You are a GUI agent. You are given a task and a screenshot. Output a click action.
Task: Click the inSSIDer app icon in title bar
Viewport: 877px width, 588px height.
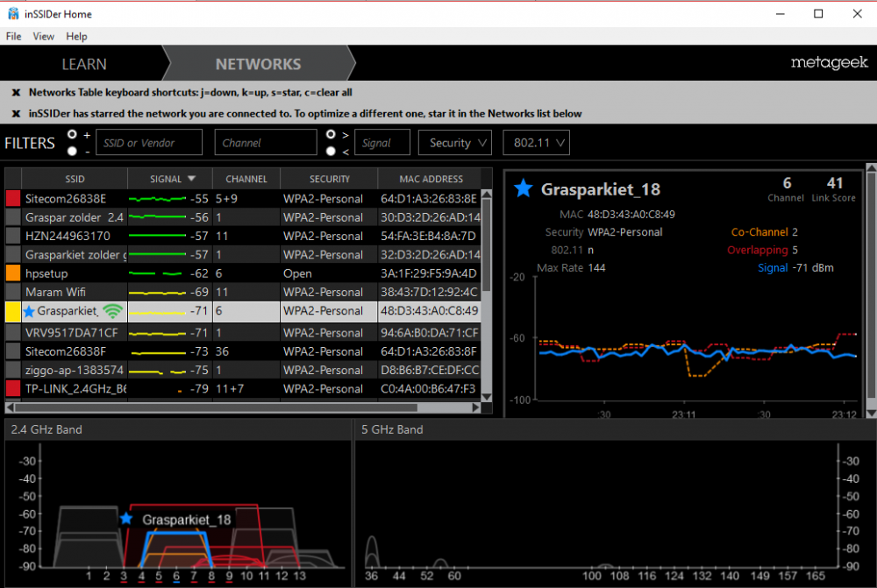point(14,14)
